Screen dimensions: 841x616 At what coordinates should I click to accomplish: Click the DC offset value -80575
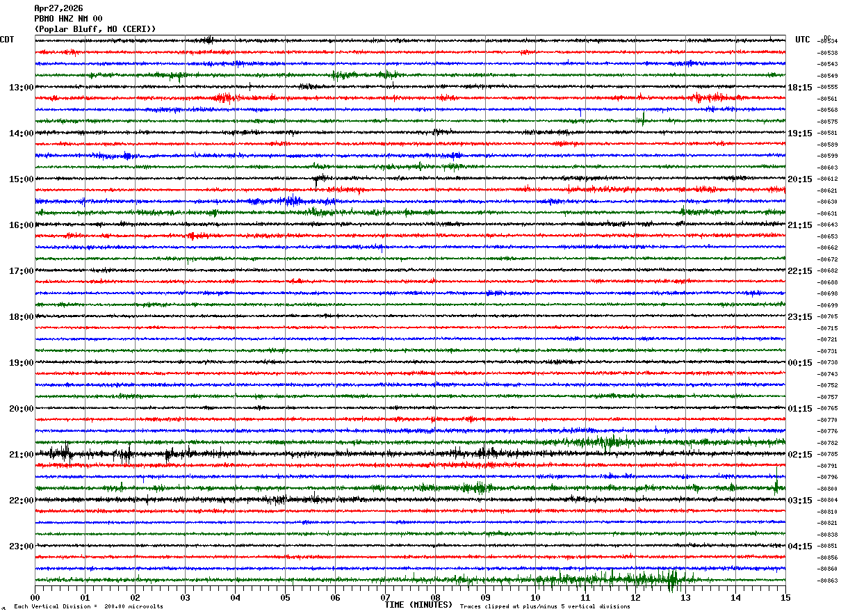(x=827, y=122)
